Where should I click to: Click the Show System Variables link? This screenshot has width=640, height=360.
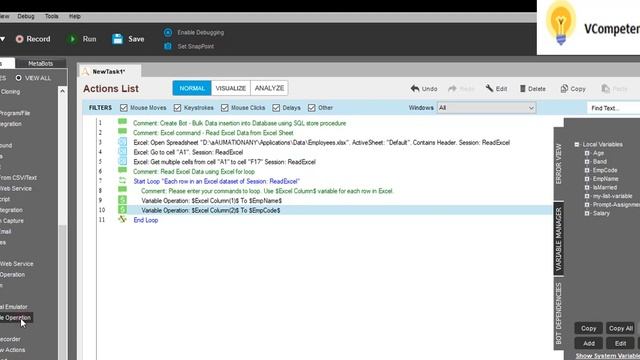point(608,356)
